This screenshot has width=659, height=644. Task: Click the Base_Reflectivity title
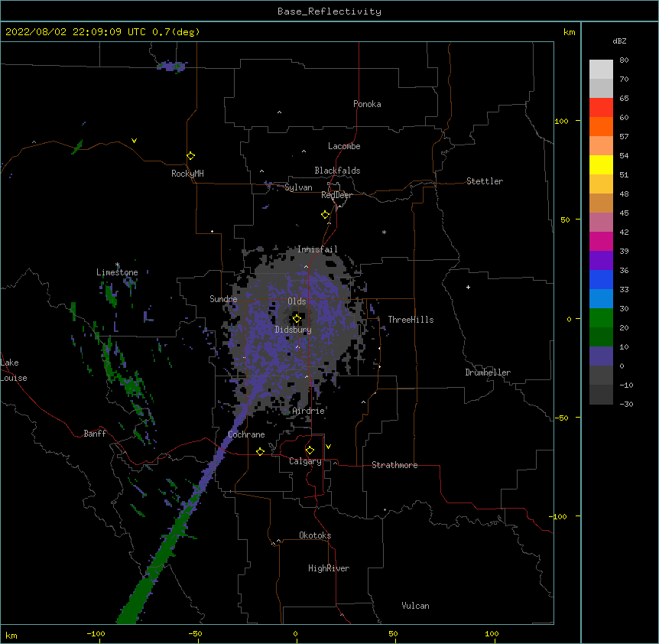tap(329, 11)
